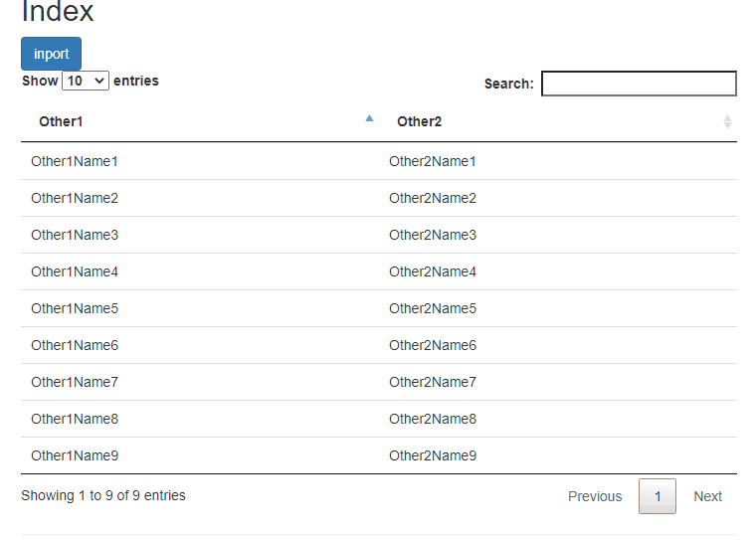Go to the Previous page
Image resolution: width=756 pixels, height=540 pixels.
pyautogui.click(x=595, y=496)
